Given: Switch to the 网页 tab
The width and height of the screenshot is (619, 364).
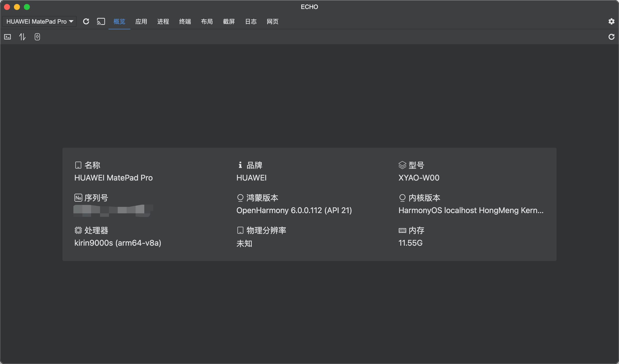Looking at the screenshot, I should pyautogui.click(x=272, y=22).
